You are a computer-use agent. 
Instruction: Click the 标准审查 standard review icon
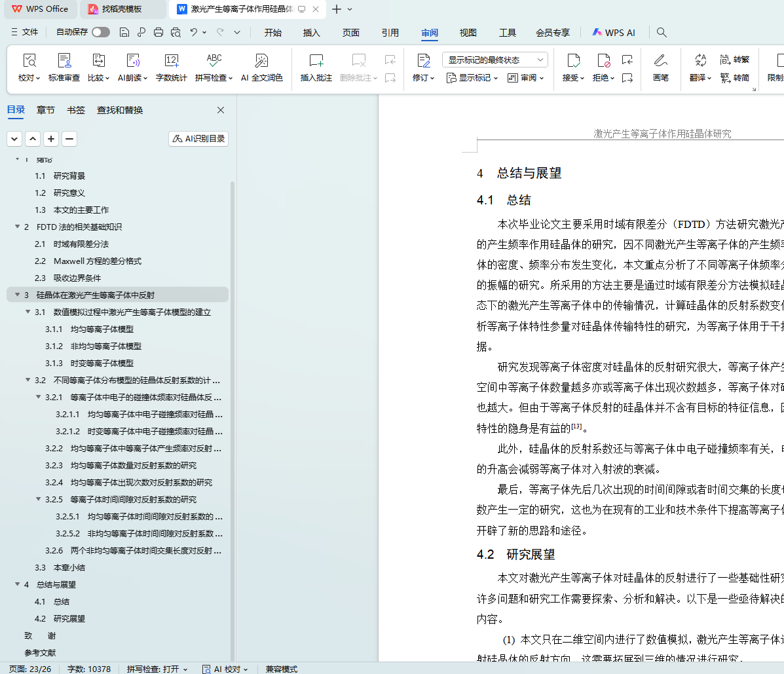coord(64,61)
